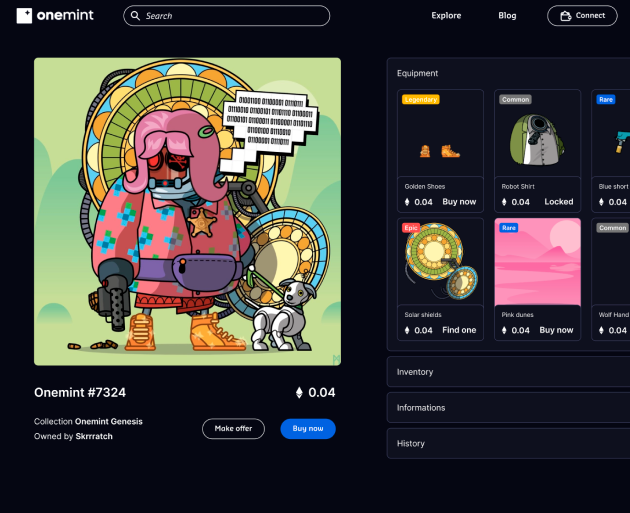Click the wallet icon in Connect button
Screen dimensions: 630x513
pyautogui.click(x=566, y=16)
